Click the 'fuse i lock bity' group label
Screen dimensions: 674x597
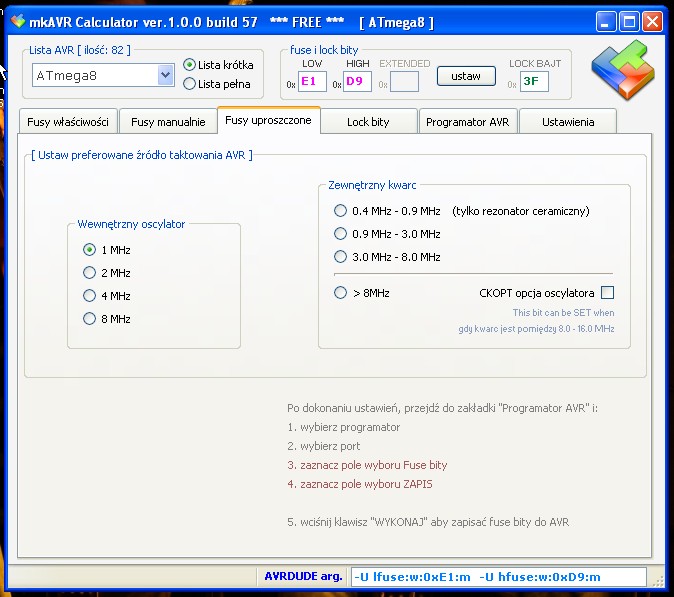324,50
